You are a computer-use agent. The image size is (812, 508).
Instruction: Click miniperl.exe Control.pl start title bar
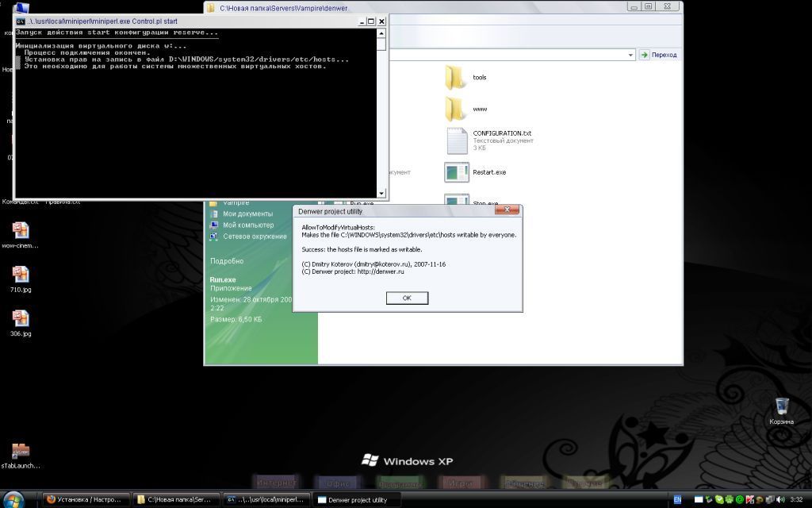click(102, 21)
